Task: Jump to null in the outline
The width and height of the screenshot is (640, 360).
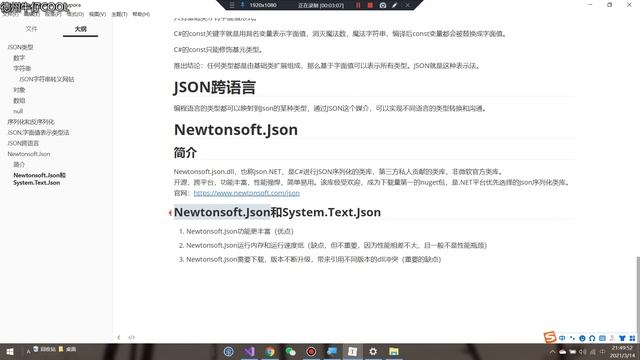Action: pos(18,111)
